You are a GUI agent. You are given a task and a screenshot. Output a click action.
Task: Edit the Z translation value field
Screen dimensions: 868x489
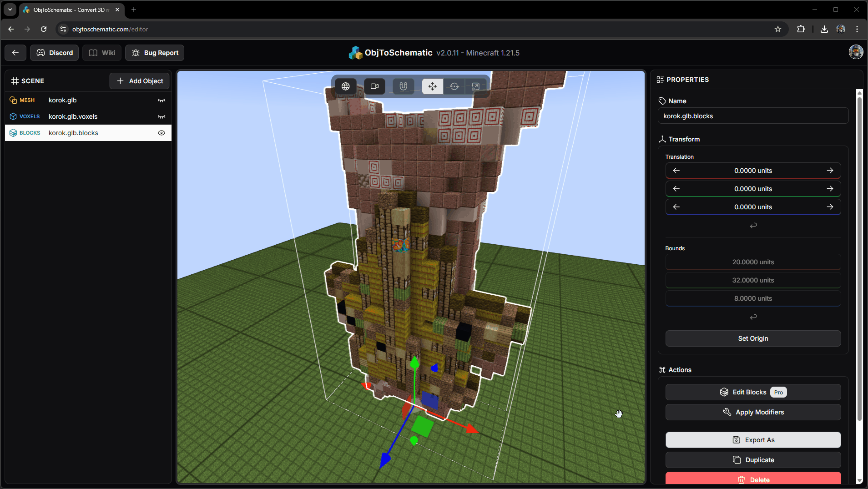pos(753,207)
